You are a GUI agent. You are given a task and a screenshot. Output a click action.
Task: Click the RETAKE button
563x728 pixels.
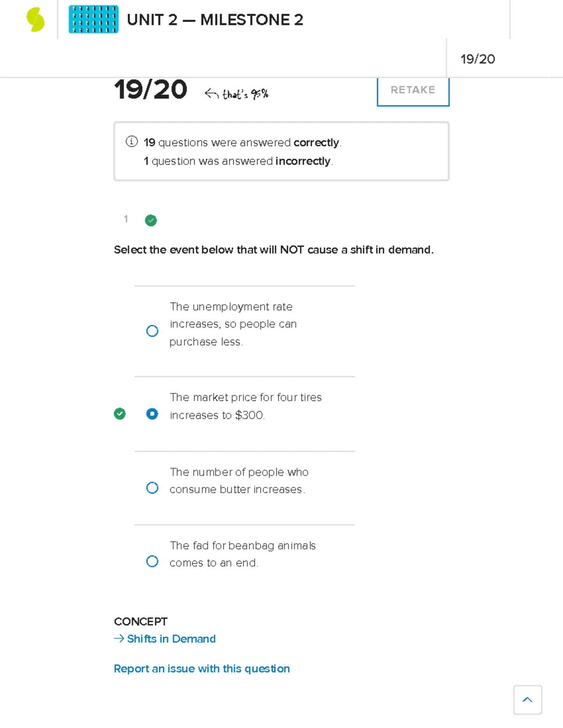click(x=412, y=90)
